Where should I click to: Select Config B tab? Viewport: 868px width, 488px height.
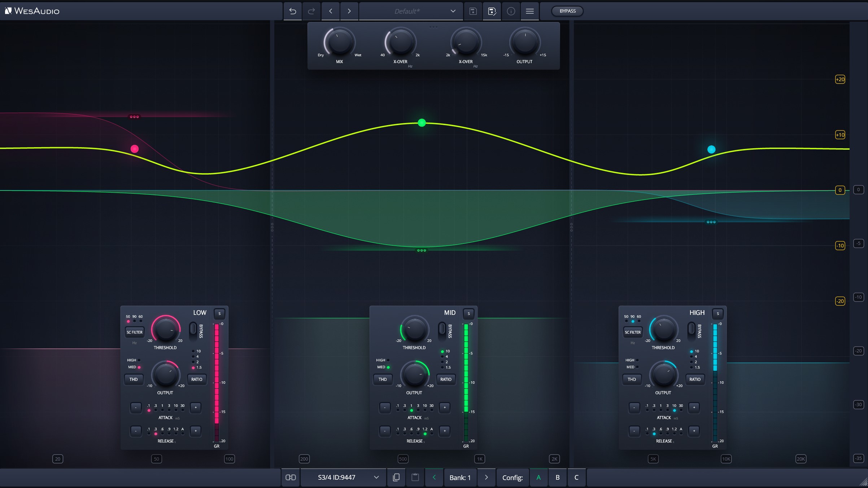pyautogui.click(x=557, y=477)
